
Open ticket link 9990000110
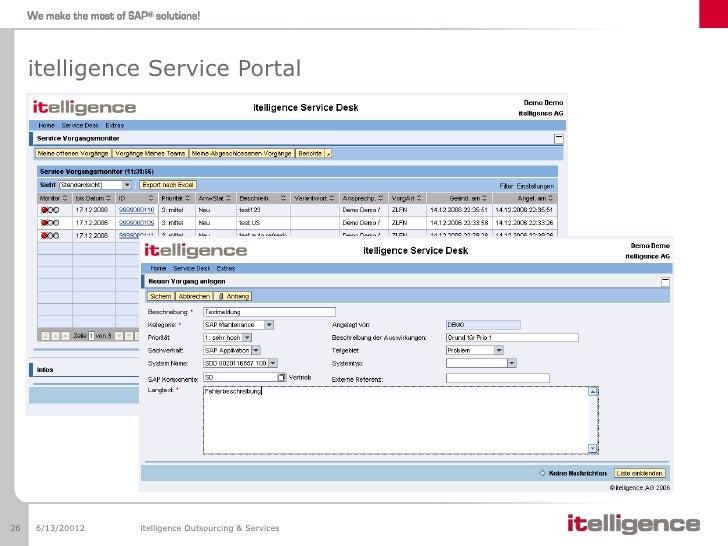pyautogui.click(x=136, y=210)
